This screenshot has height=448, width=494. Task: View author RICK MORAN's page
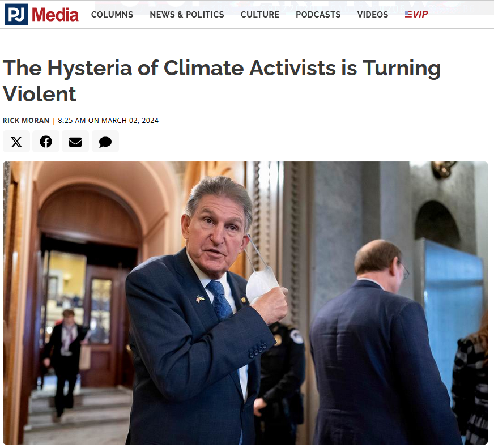tap(26, 120)
